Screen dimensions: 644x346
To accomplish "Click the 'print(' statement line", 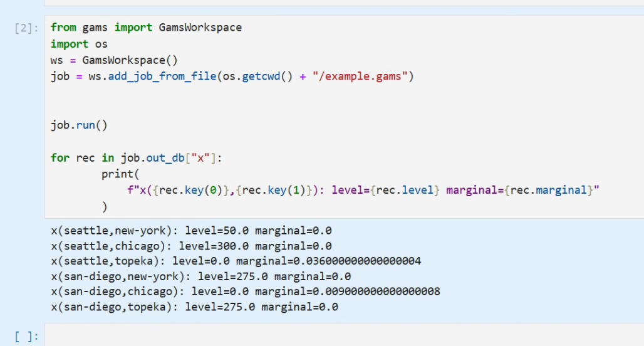I will tap(117, 174).
